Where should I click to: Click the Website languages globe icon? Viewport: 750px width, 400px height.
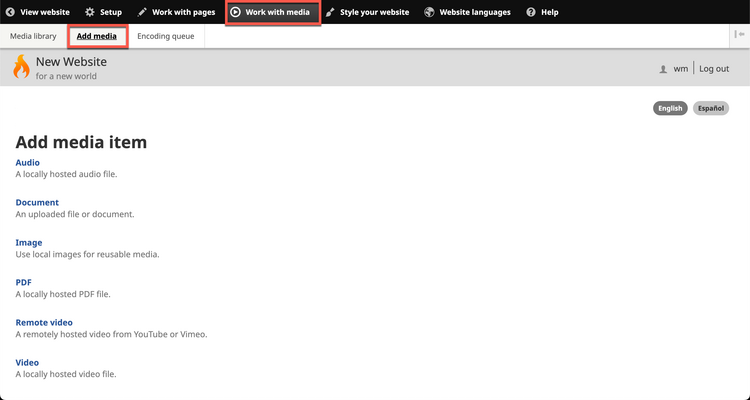[429, 12]
